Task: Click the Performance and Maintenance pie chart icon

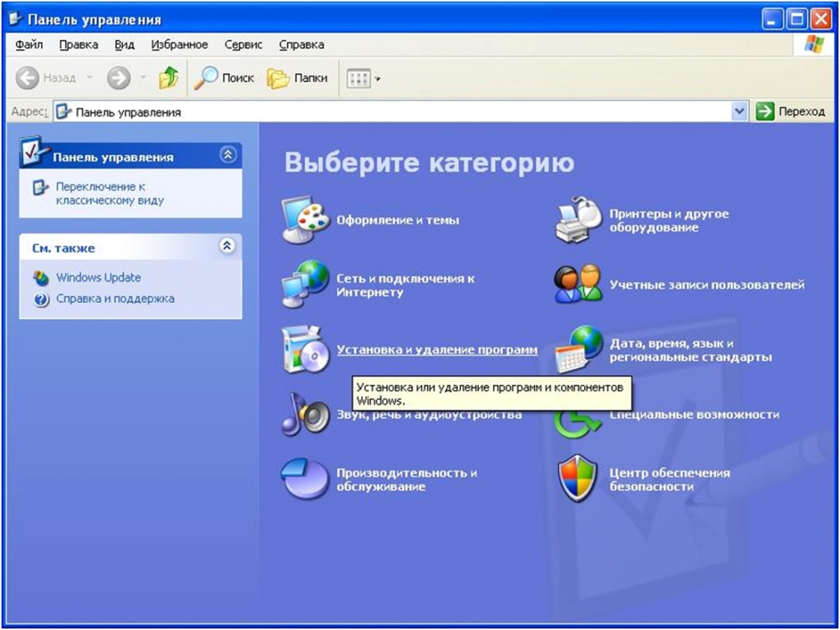Action: coord(305,479)
